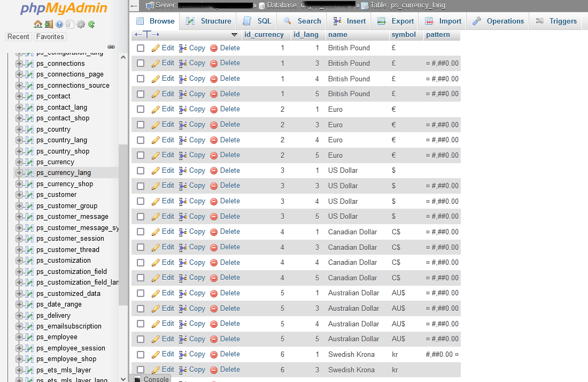Switch to the Structure tab
The image size is (588, 382).
point(209,21)
